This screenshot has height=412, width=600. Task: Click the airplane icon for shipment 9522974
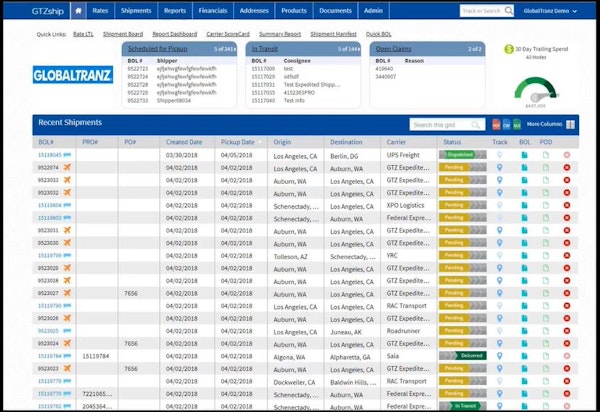coord(67,167)
